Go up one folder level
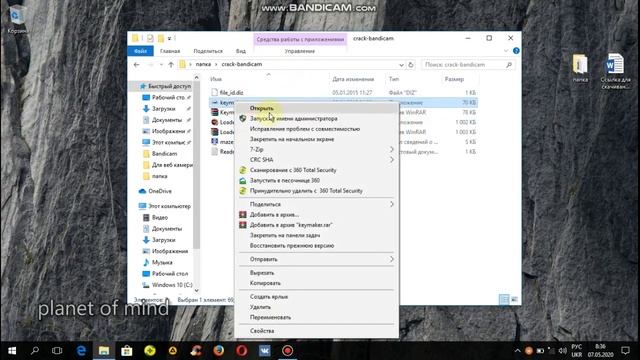The height and width of the screenshot is (360, 640). [171, 64]
